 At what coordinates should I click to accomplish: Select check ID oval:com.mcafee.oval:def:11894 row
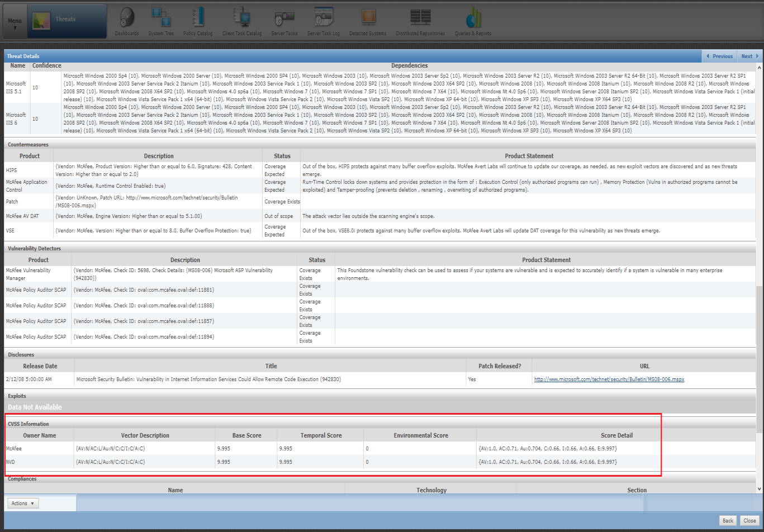[380, 336]
